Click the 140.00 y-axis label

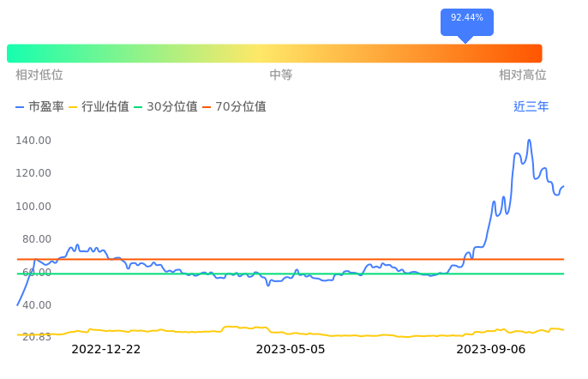[34, 140]
